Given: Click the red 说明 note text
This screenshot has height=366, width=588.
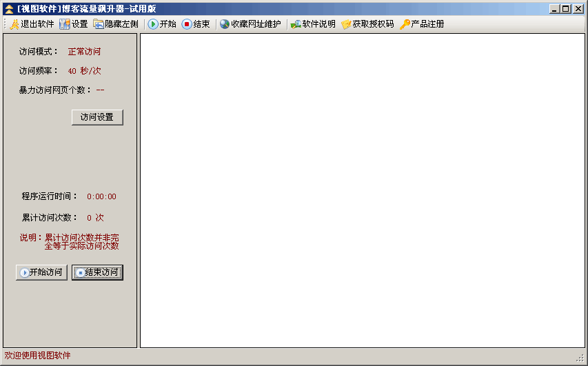Looking at the screenshot, I should [70, 242].
